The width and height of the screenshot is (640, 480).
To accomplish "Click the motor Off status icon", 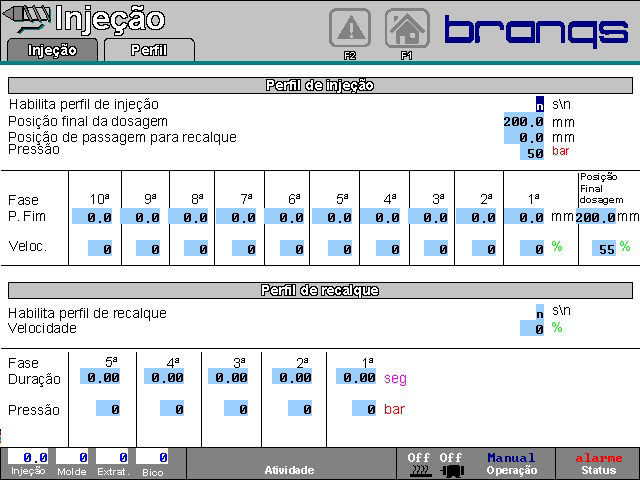I will coord(451,463).
